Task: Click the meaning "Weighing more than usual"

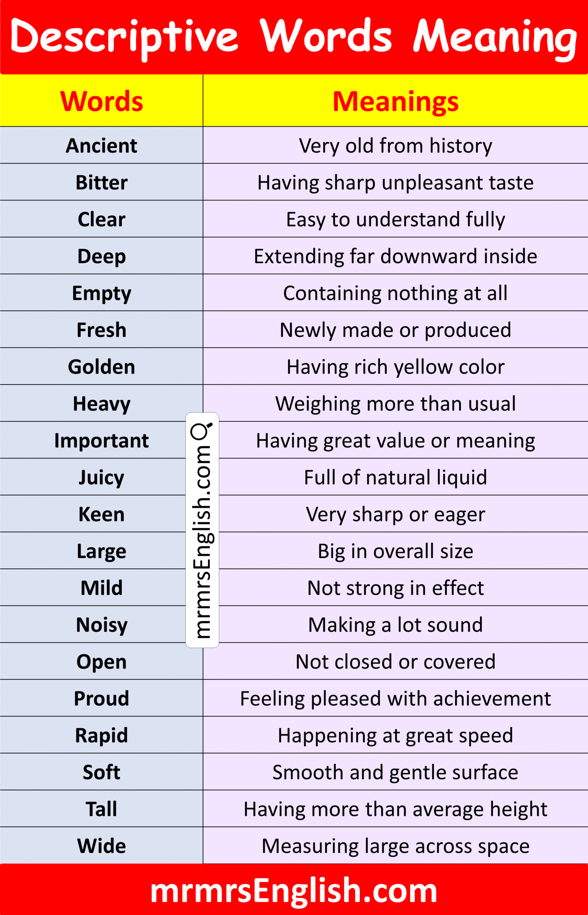Action: click(395, 404)
